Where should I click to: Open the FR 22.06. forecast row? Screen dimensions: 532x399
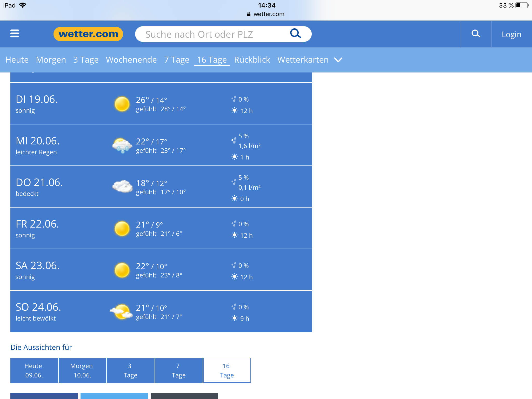[x=161, y=228]
